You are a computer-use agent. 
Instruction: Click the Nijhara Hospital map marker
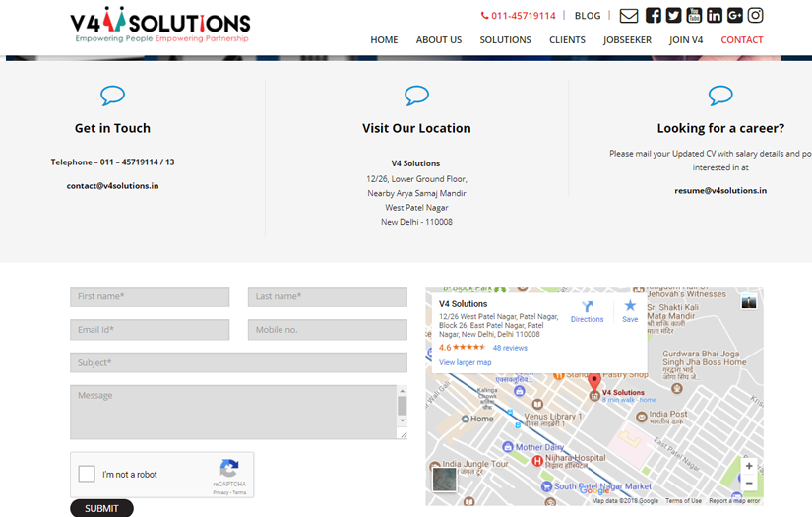(x=537, y=461)
